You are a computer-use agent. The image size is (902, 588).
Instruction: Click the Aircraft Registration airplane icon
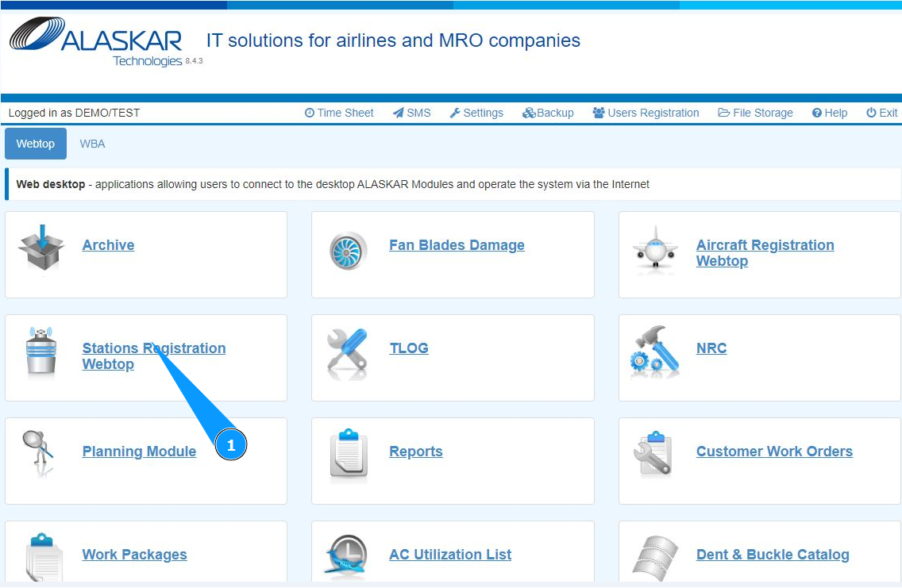654,248
